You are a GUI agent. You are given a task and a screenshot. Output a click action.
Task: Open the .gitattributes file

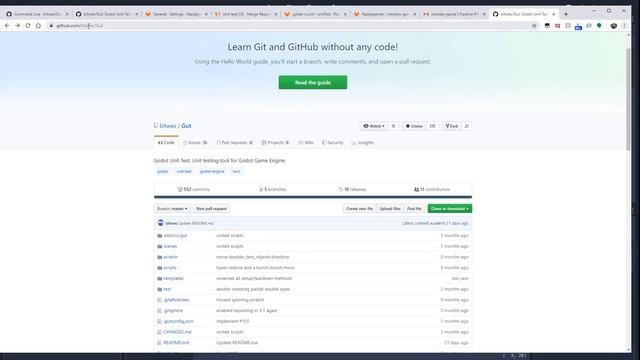click(176, 300)
